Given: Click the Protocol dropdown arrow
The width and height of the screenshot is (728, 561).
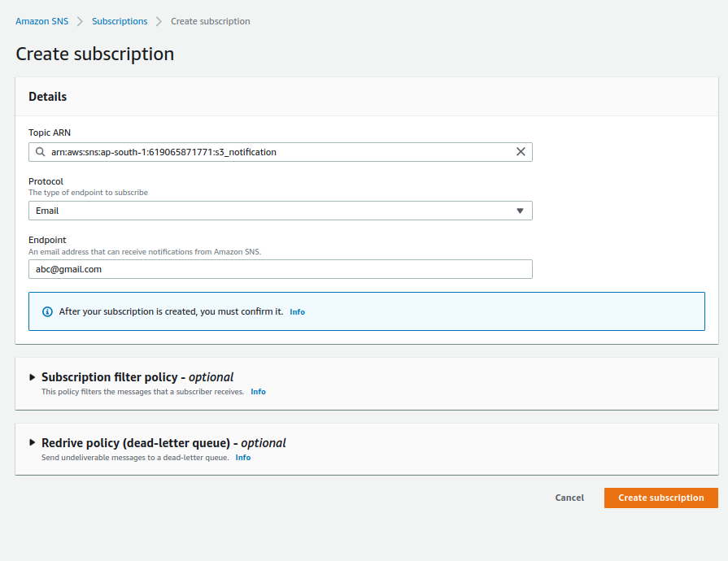Looking at the screenshot, I should click(520, 211).
